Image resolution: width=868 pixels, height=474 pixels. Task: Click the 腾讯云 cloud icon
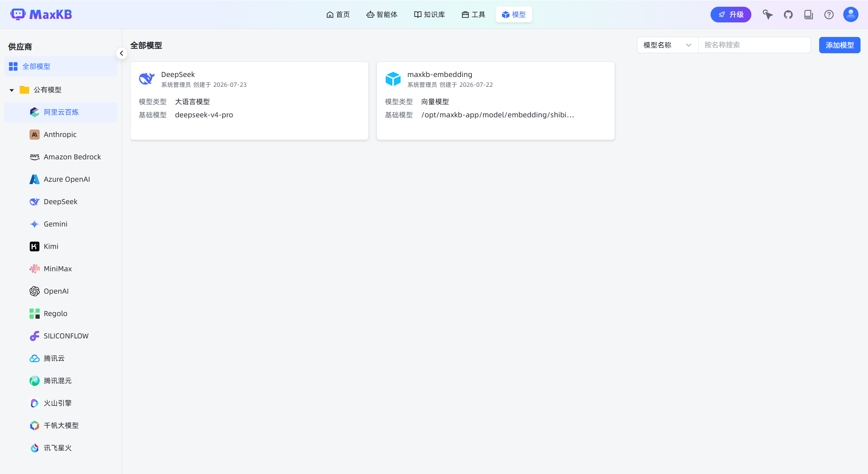point(35,358)
